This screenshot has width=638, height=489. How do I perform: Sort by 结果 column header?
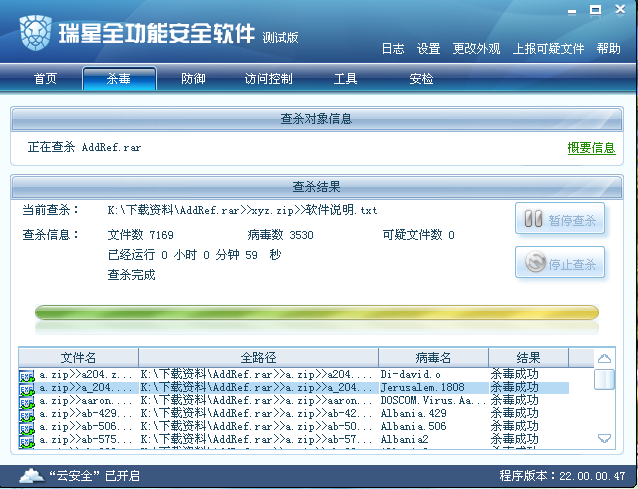528,358
